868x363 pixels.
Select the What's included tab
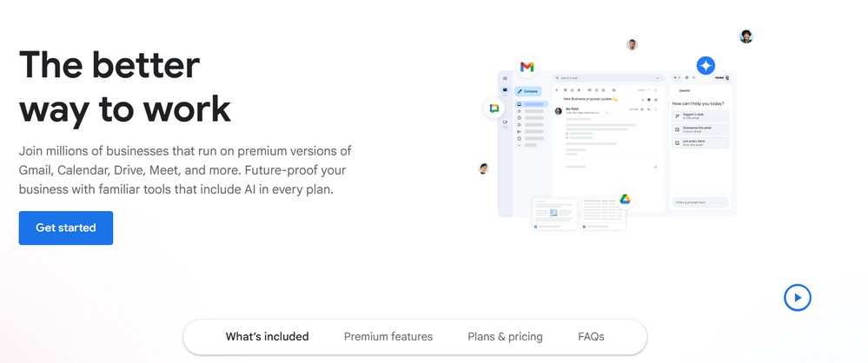click(x=268, y=336)
